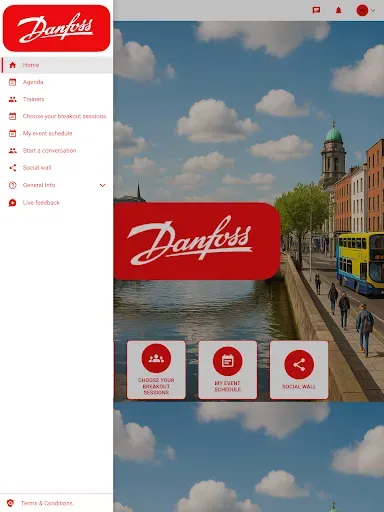Click the Social wall share icon in sidebar
The height and width of the screenshot is (512, 384).
click(13, 168)
